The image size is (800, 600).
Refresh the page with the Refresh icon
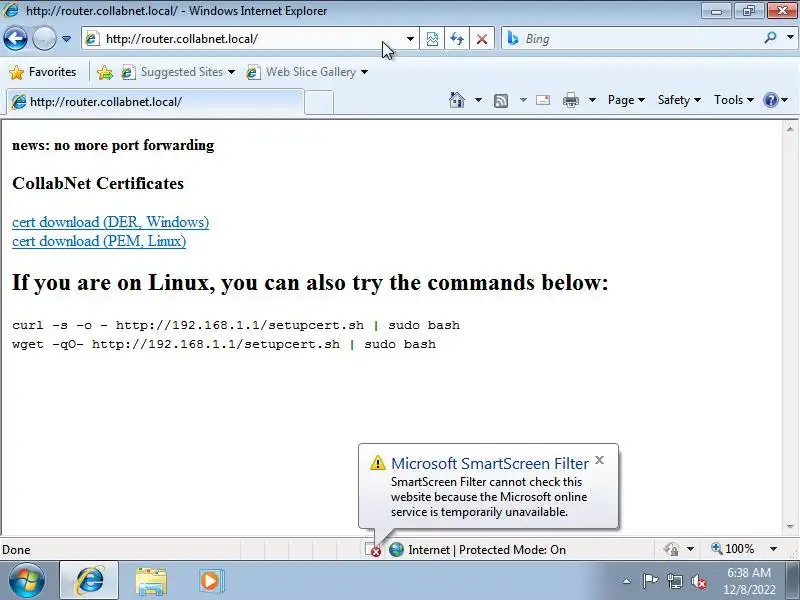(457, 39)
